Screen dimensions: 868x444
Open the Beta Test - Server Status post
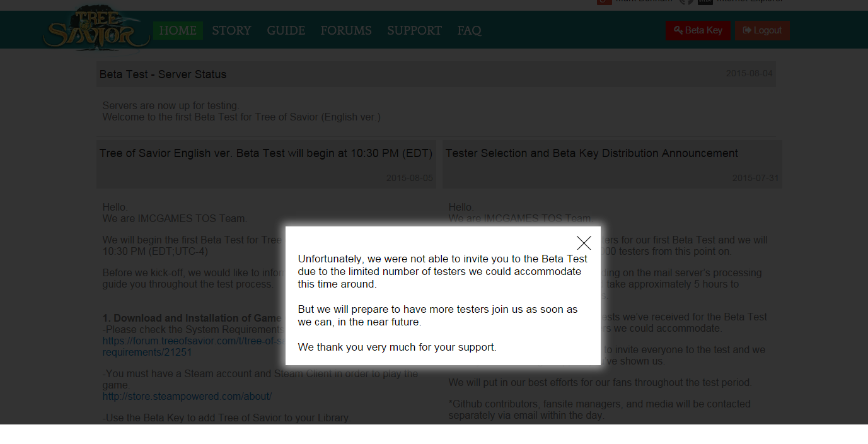click(163, 74)
